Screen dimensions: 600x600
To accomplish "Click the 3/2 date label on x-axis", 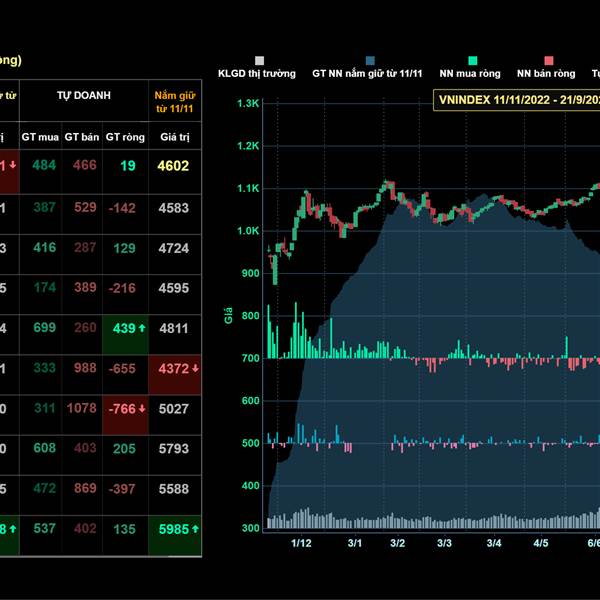I will (398, 543).
